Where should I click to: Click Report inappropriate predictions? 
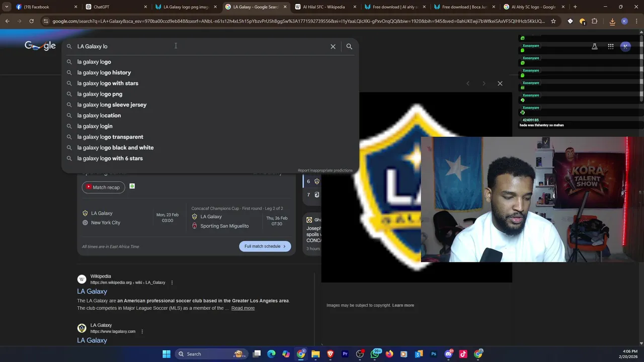[x=325, y=170]
